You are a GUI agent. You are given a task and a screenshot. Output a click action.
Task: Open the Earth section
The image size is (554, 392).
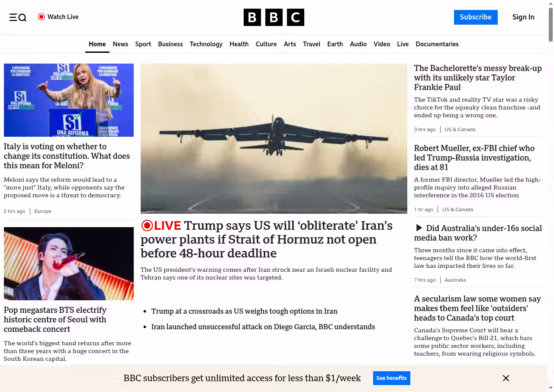(x=335, y=44)
